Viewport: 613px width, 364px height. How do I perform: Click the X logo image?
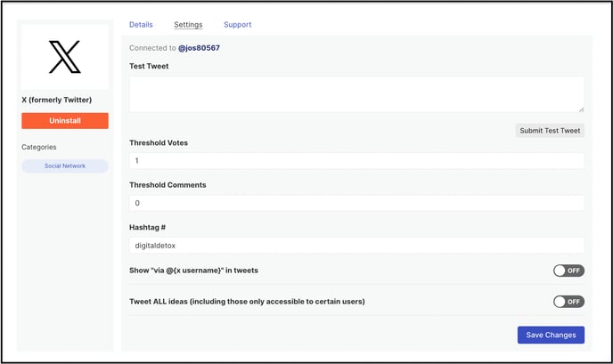click(x=65, y=57)
